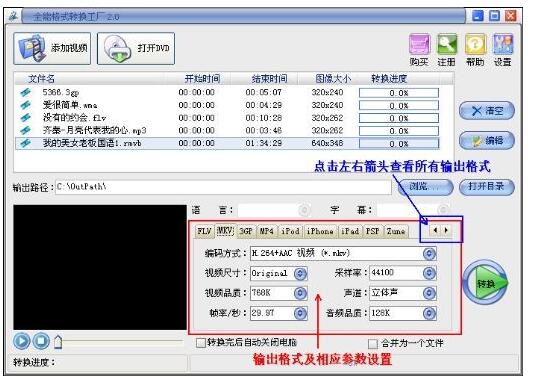Click the app icon in title bar
Image resolution: width=554 pixels, height=380 pixels.
pyautogui.click(x=13, y=16)
